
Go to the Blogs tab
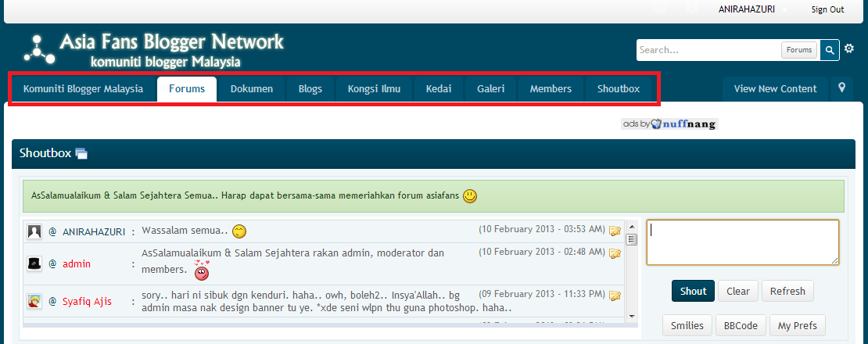[x=310, y=88]
